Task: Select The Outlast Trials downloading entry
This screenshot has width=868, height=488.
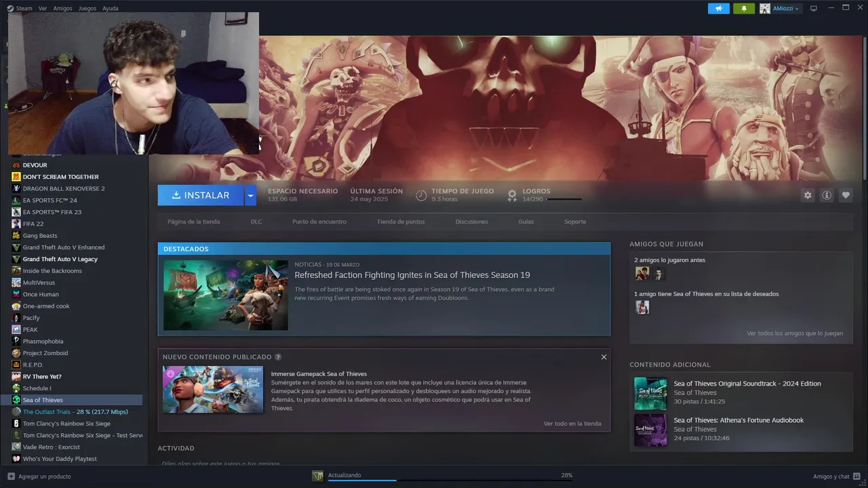Action: [x=75, y=412]
